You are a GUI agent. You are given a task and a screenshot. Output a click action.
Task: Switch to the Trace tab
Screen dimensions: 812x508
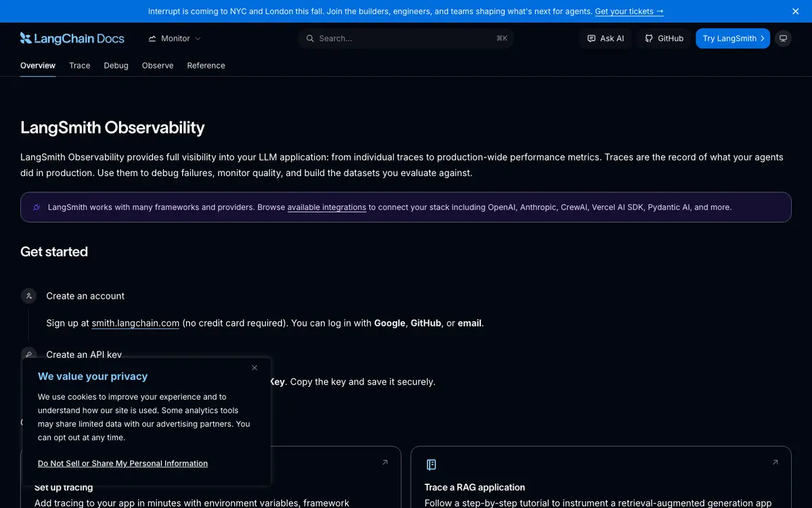coord(80,66)
